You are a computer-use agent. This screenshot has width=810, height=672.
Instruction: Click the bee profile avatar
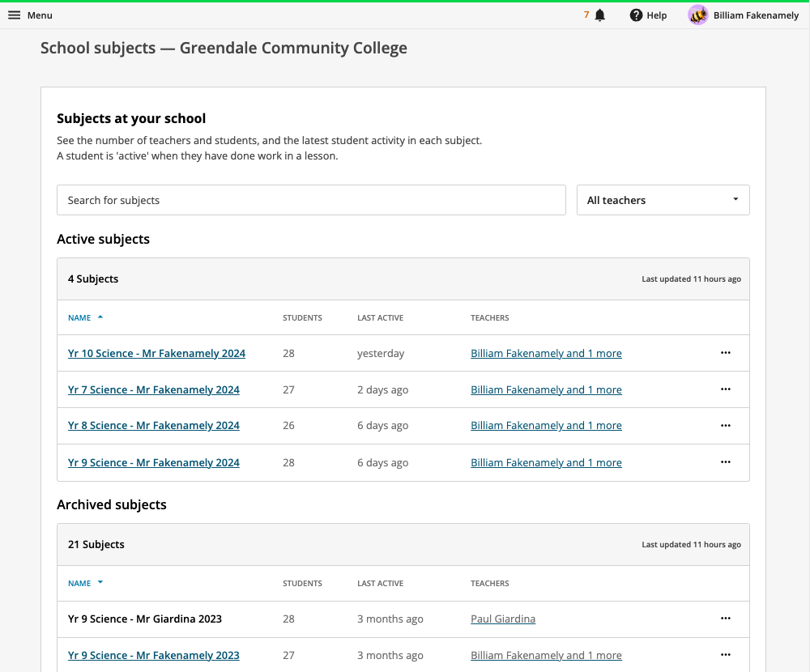pyautogui.click(x=698, y=15)
